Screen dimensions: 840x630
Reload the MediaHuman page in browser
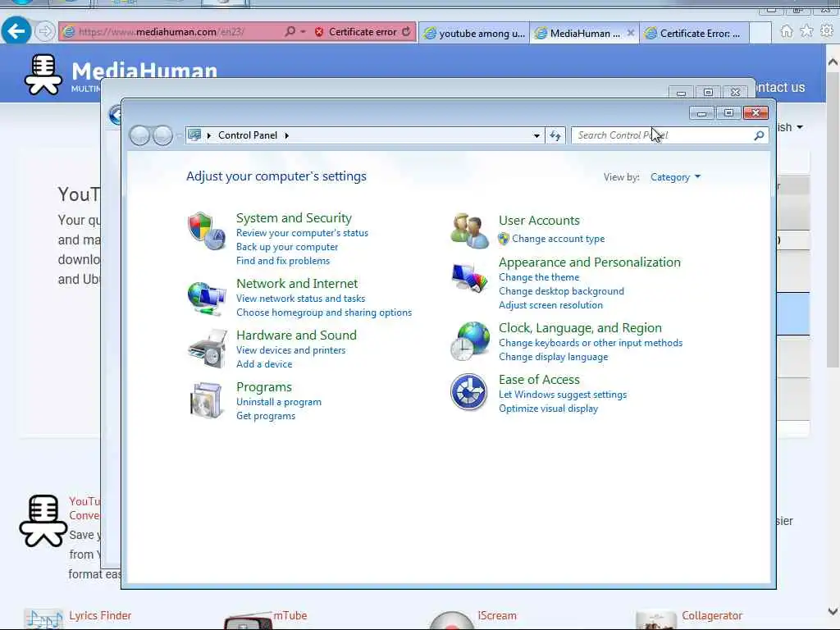point(406,32)
